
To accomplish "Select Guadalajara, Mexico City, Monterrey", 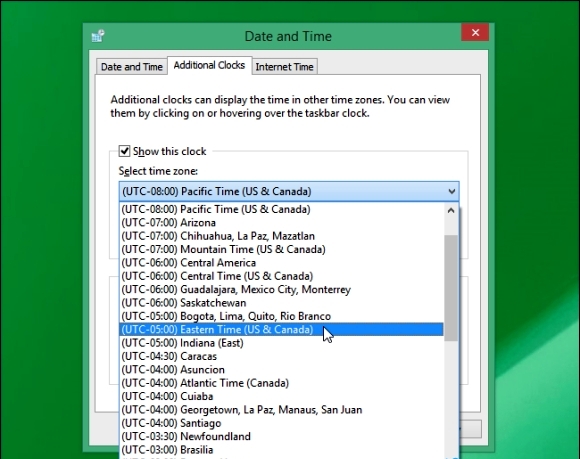I will tap(281, 289).
